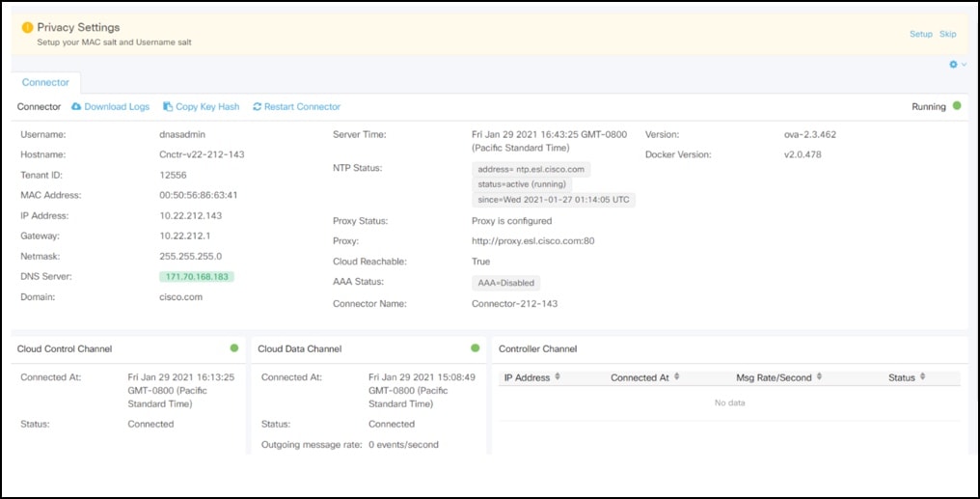Click the No data table message
The height and width of the screenshot is (499, 980).
pos(729,402)
